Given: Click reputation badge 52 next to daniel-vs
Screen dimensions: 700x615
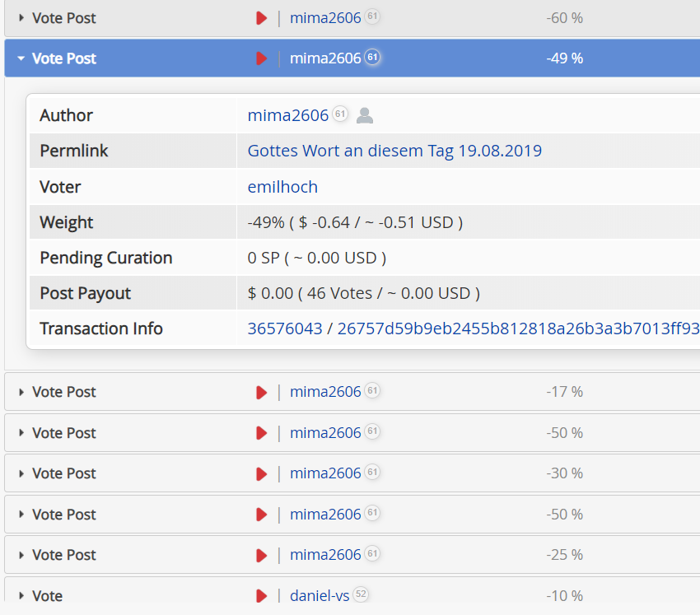Looking at the screenshot, I should 361,594.
